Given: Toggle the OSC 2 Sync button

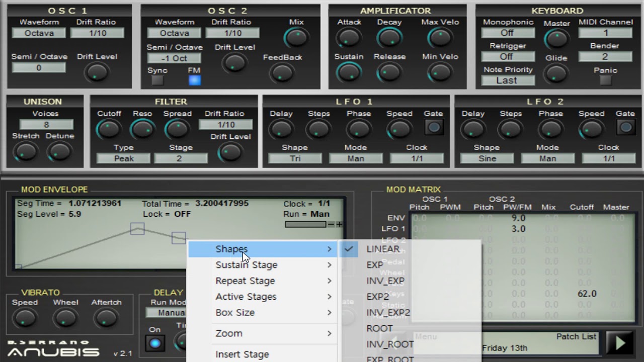Looking at the screenshot, I should 157,80.
